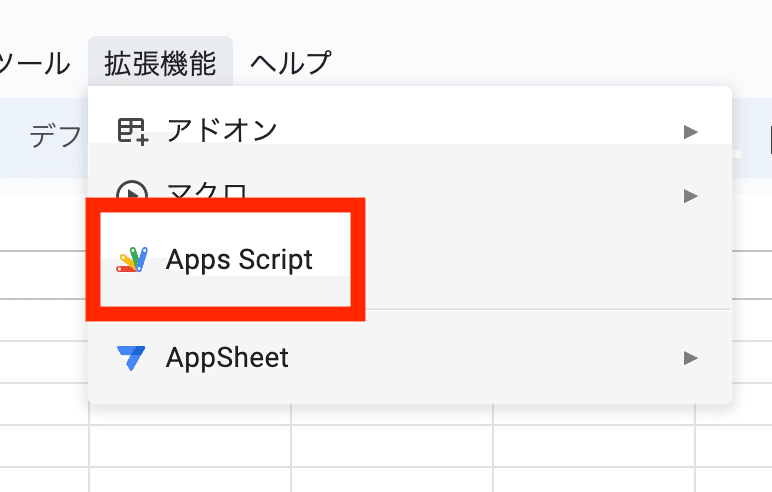Open the ツール menu
Image resolution: width=772 pixels, height=492 pixels.
tap(34, 63)
